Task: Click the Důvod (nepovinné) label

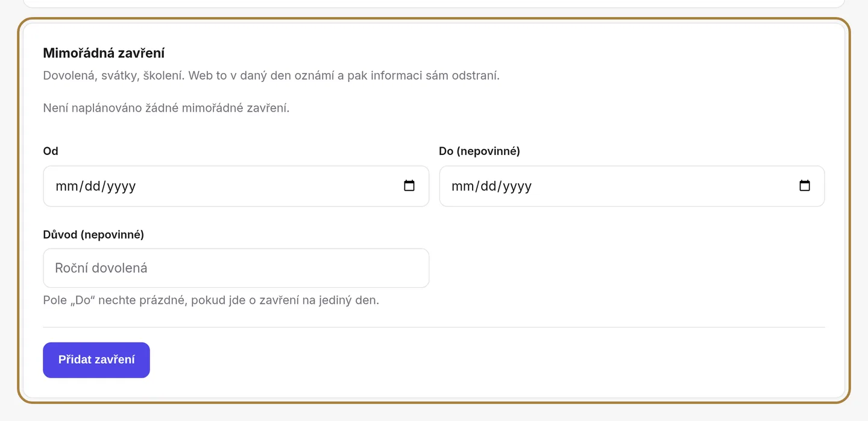Action: 93,235
